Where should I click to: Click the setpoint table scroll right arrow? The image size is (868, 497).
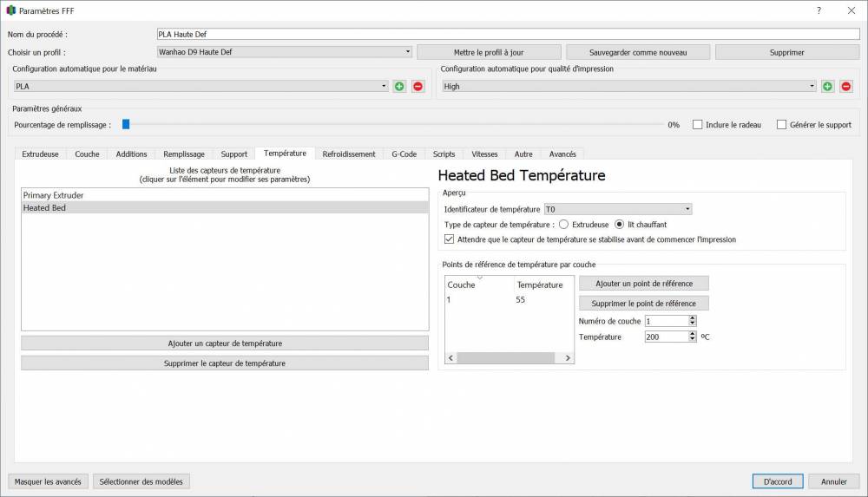[568, 358]
